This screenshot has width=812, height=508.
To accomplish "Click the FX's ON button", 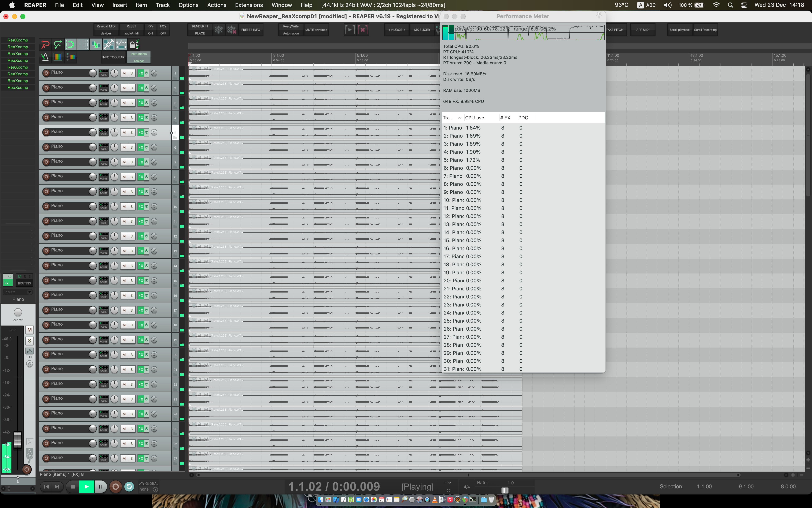I will (x=150, y=30).
